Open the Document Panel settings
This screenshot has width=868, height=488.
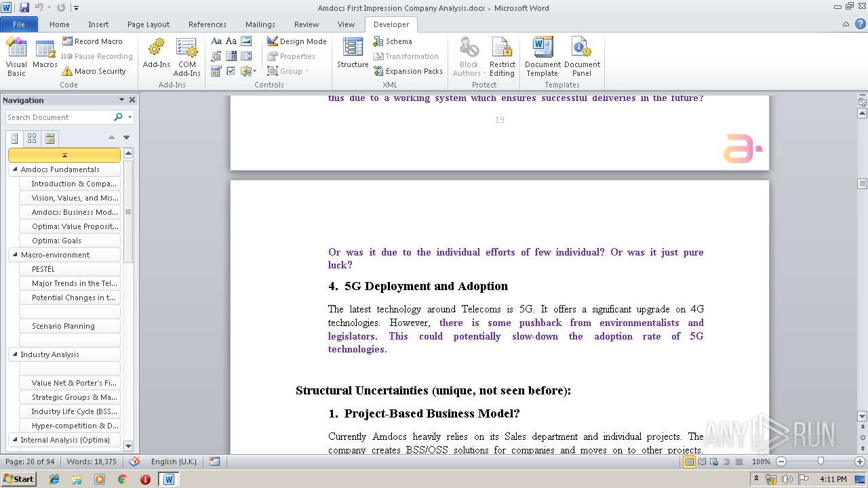(582, 58)
